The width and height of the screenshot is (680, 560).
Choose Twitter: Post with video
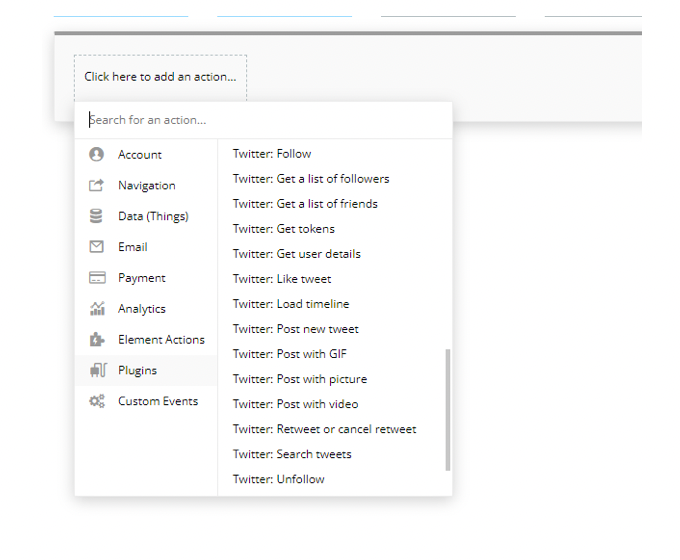click(x=295, y=404)
